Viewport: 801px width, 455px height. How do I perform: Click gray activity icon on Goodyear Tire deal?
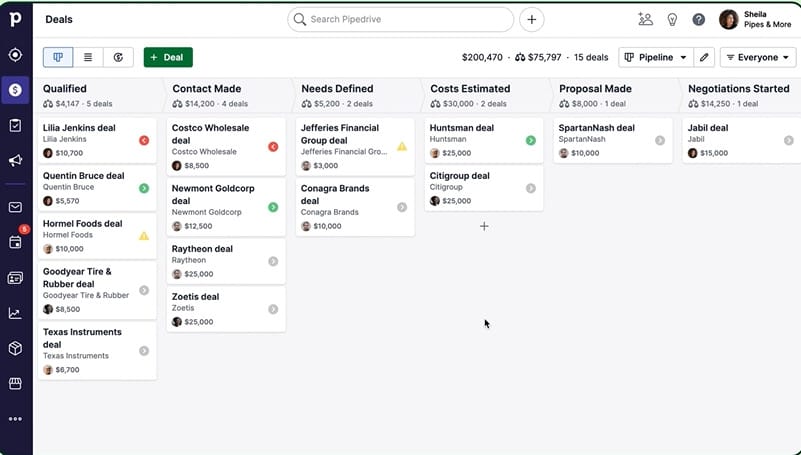(x=144, y=291)
